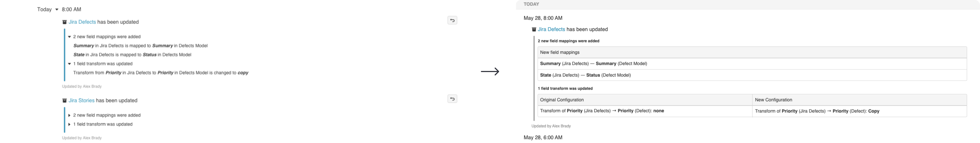Open the Jira Defects link in left panel
Viewport: 980px width, 143px height.
click(x=82, y=22)
